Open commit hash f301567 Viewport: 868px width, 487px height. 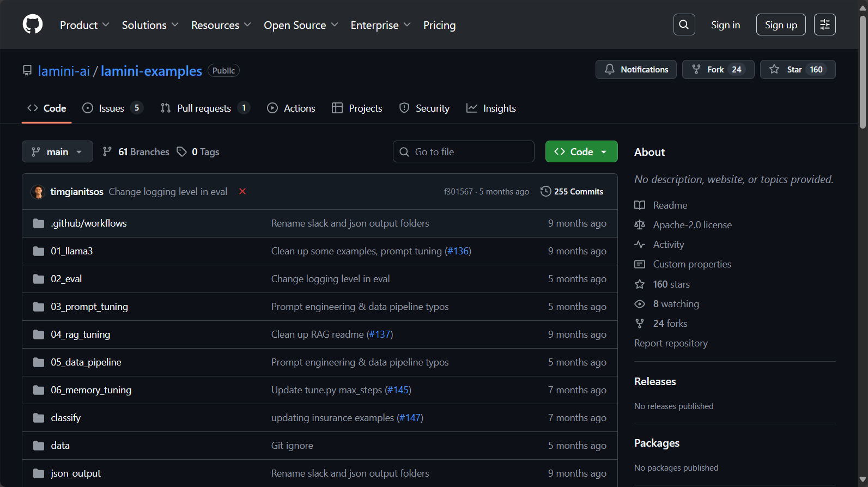(x=458, y=192)
